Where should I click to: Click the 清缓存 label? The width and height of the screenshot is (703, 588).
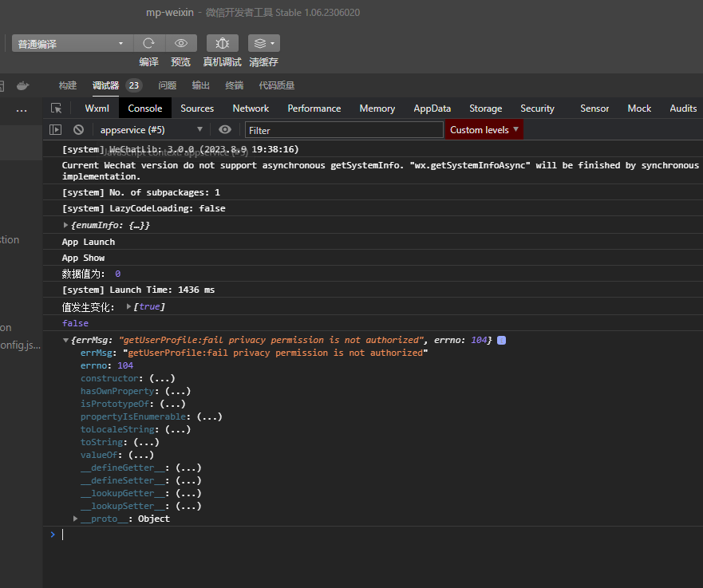pos(264,62)
